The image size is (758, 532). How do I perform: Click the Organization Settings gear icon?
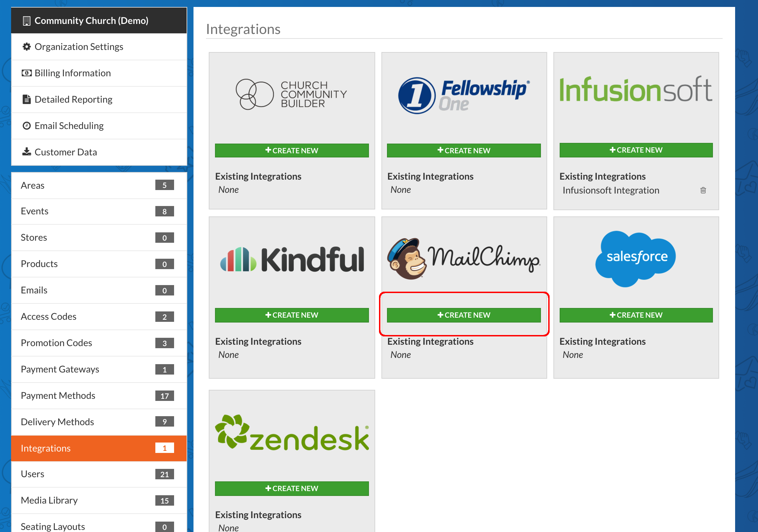pos(26,46)
